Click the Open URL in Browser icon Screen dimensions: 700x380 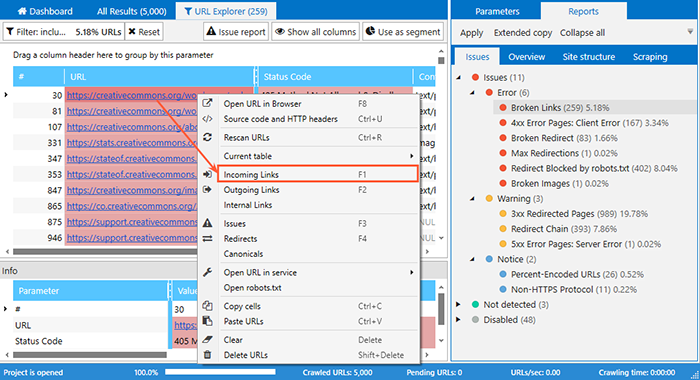click(207, 103)
